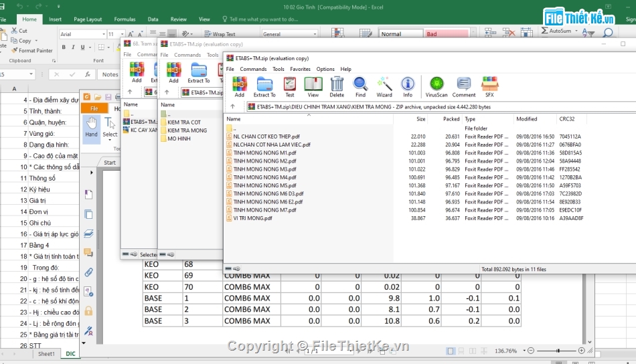Sort by the Modified column header
Viewport: 636px width, 364px height.
526,118
